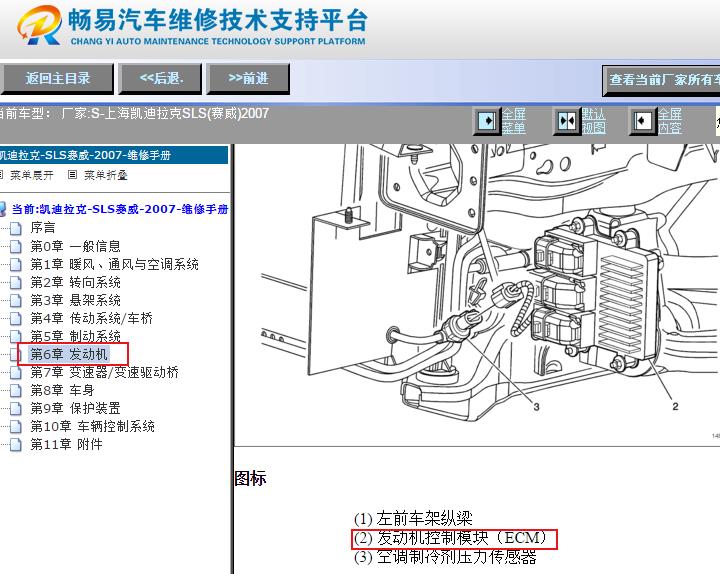
Task: Click legend entry (2) 发动机控制模块（ECM）
Action: click(x=455, y=538)
